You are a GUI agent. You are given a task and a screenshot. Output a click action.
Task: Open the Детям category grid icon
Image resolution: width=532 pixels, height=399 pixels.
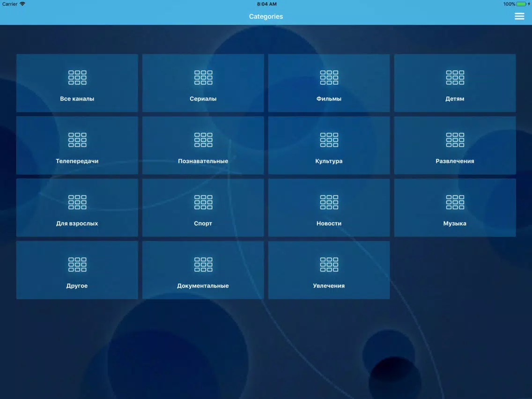pos(455,77)
